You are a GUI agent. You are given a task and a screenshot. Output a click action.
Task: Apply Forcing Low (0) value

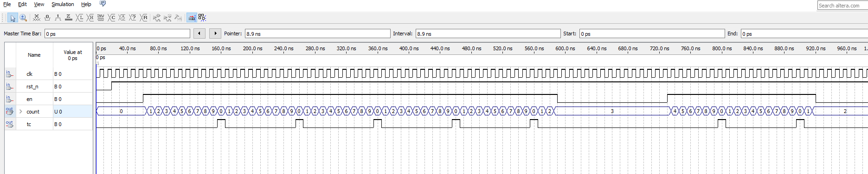coord(47,18)
